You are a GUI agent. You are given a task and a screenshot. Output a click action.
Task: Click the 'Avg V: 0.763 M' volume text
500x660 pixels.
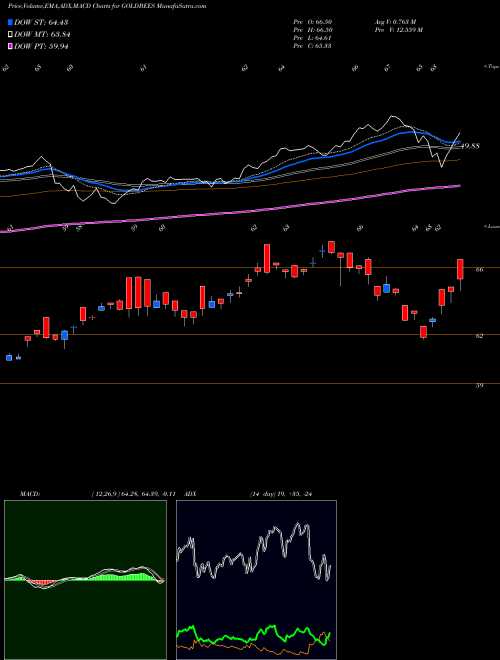click(x=395, y=21)
